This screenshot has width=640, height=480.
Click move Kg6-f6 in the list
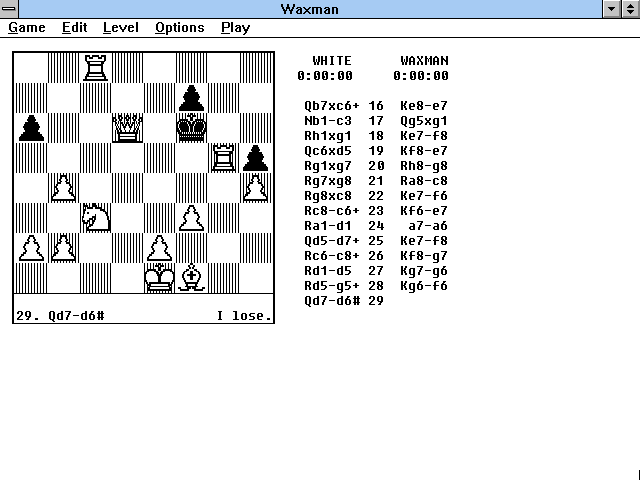click(x=424, y=286)
